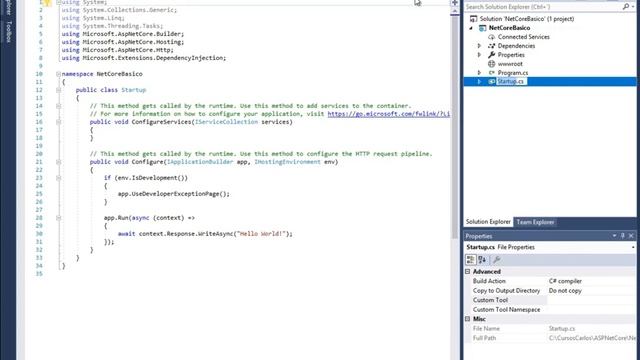Collapse the NetCoreBasico project node
640x360 pixels.
[471, 28]
